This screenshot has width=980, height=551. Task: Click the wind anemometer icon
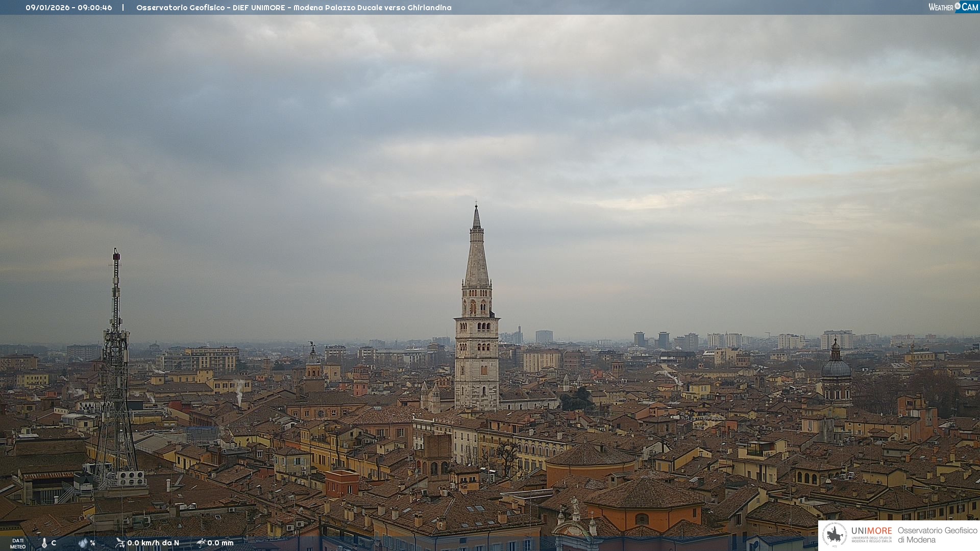coord(120,542)
